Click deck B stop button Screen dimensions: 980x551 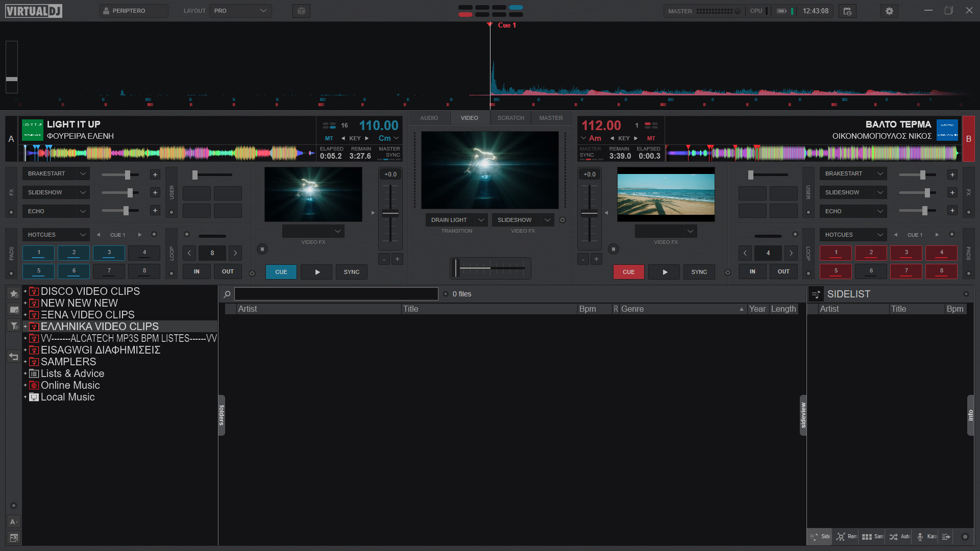coord(614,249)
